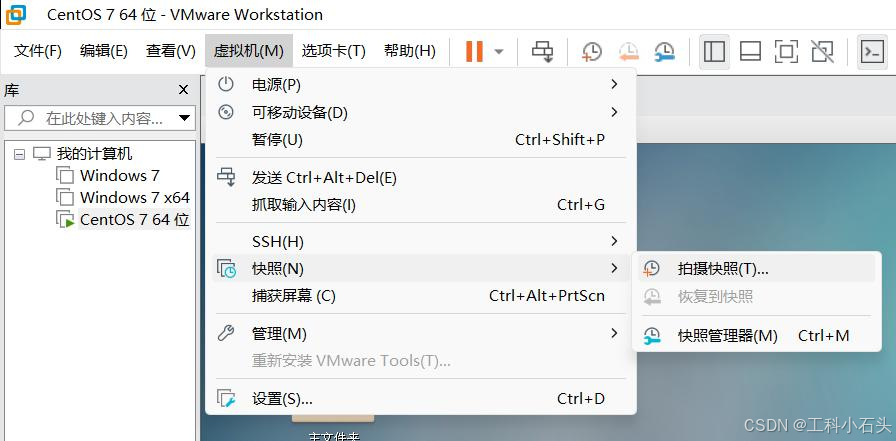Image resolution: width=896 pixels, height=441 pixels.
Task: Choose 发送 Ctrl+Alt+Del(E) menu entry
Action: (x=421, y=178)
